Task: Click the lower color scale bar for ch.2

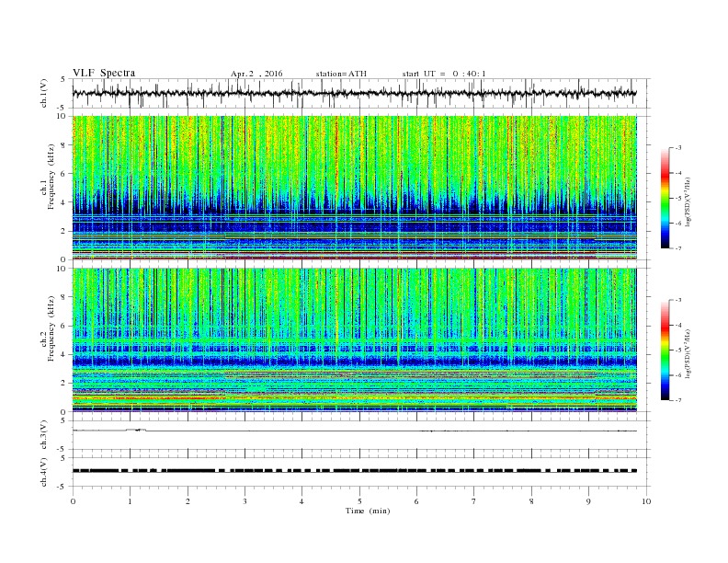Action: point(665,350)
